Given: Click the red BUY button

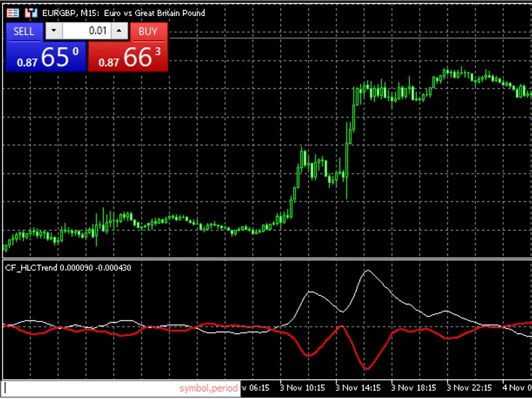Looking at the screenshot, I should [148, 31].
